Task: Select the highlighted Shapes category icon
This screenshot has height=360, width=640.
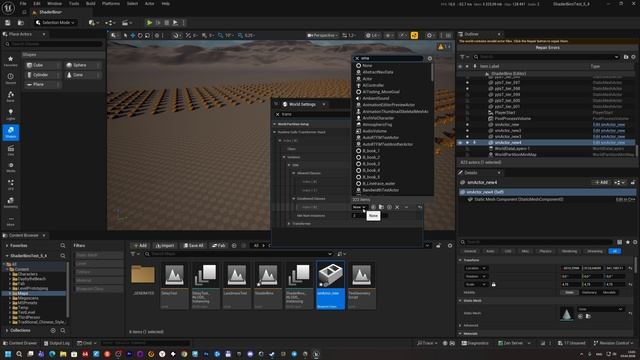Action: click(10, 132)
